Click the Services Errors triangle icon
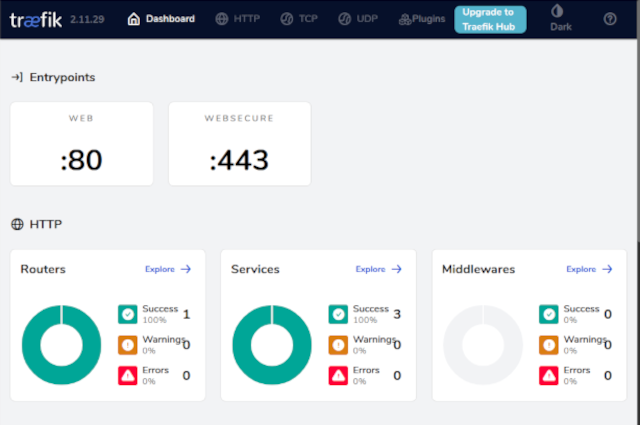 tap(338, 376)
